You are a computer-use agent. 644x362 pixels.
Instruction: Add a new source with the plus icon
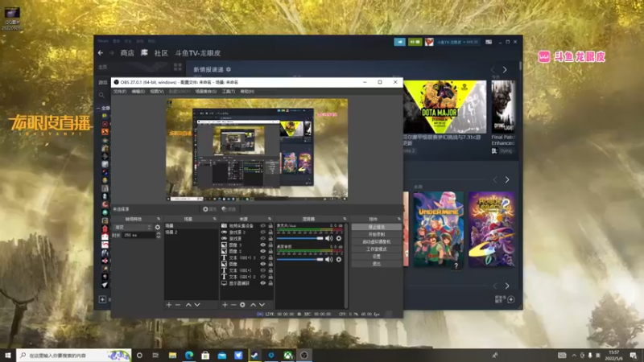225,305
